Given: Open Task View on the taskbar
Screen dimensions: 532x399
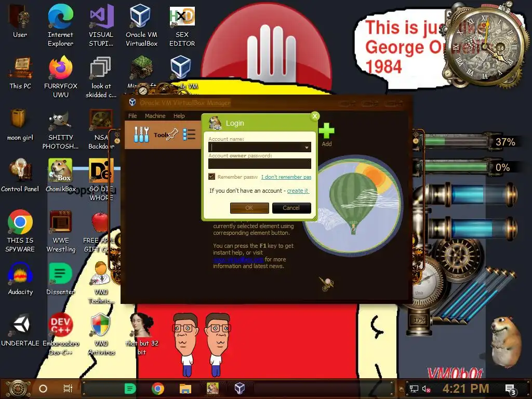Looking at the screenshot, I should [x=68, y=389].
